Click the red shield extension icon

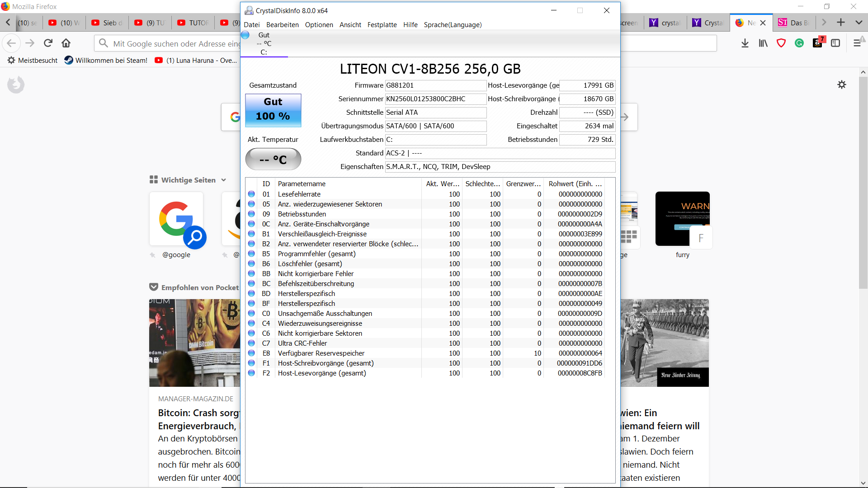(781, 43)
